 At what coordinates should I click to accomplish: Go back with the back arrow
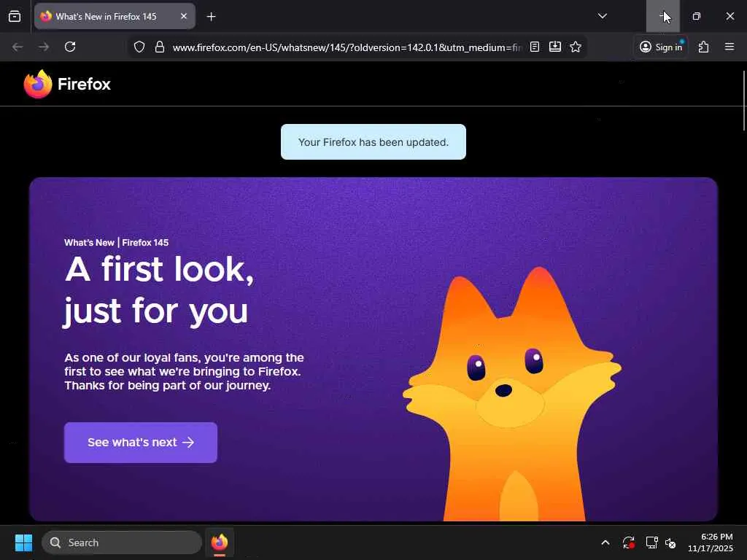tap(18, 47)
